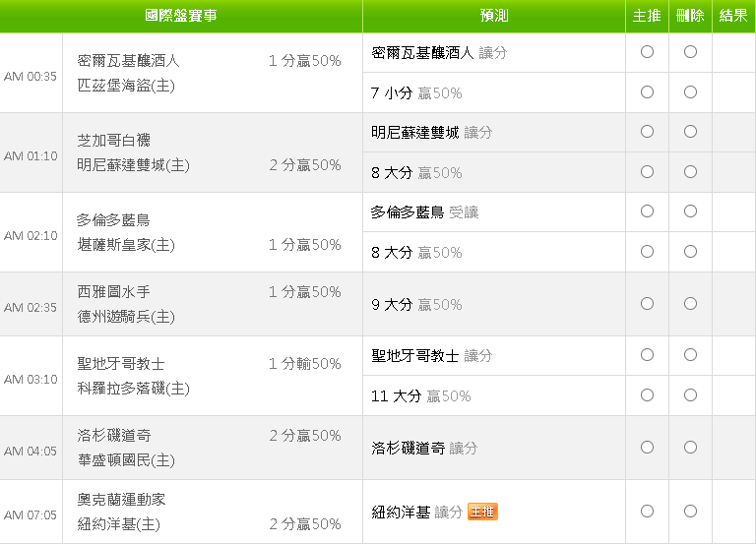Select 刪除 radio for 密爾瓦基釀酒人 讓分
Viewport: 756px width, 544px height.
pyautogui.click(x=690, y=51)
